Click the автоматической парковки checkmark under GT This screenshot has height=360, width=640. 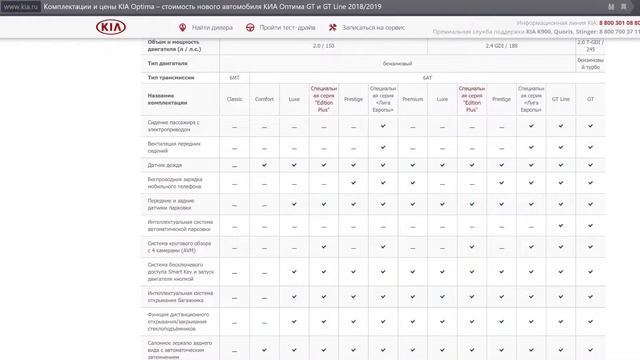[x=590, y=225]
